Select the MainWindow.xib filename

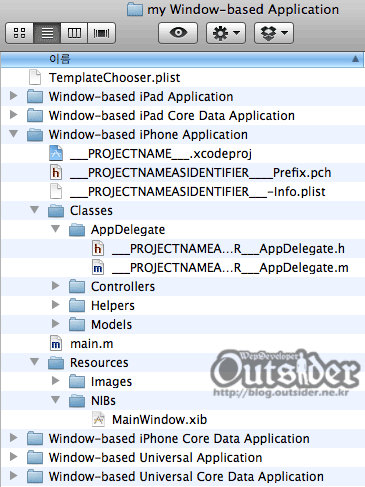coord(160,420)
